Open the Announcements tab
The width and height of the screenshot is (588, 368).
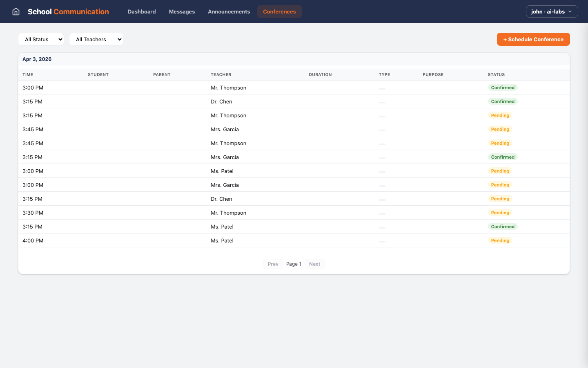coord(229,11)
